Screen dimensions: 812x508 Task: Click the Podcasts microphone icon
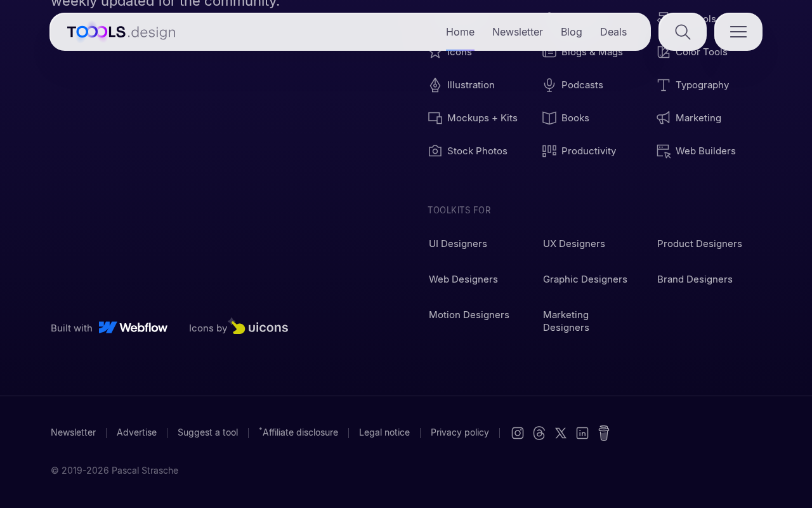[x=549, y=85]
